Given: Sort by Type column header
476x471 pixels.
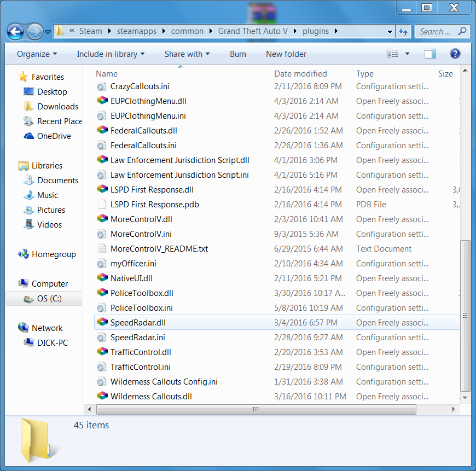Looking at the screenshot, I should tap(364, 74).
